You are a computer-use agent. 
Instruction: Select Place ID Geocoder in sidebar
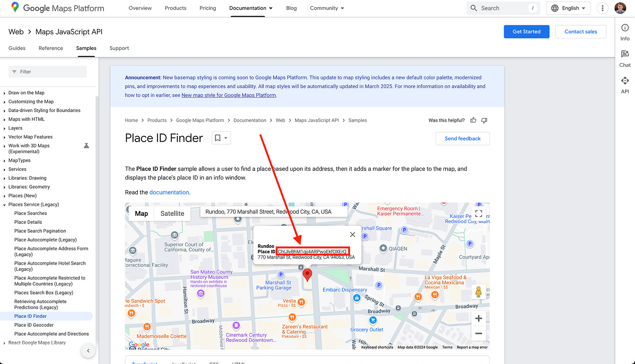pos(34,325)
